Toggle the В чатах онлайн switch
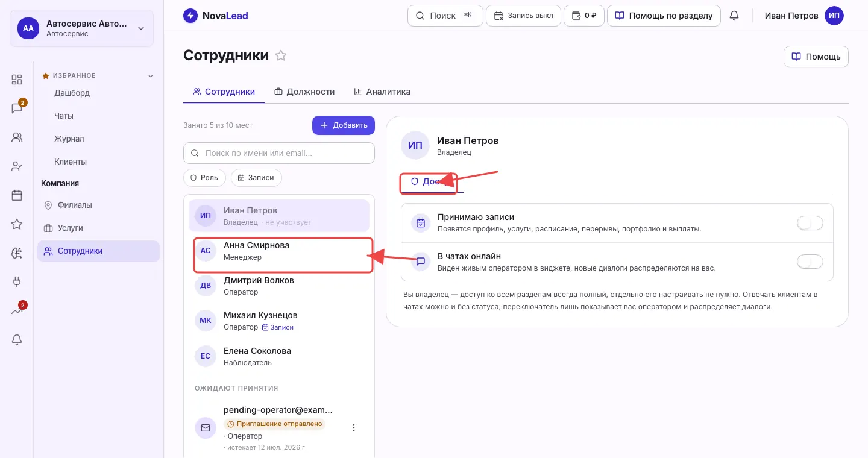 click(x=810, y=262)
